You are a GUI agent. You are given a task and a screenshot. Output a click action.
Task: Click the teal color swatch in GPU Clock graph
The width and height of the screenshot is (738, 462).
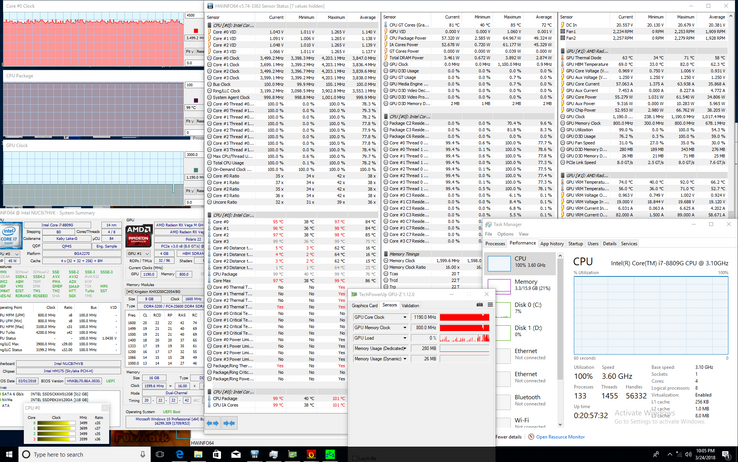click(x=196, y=170)
